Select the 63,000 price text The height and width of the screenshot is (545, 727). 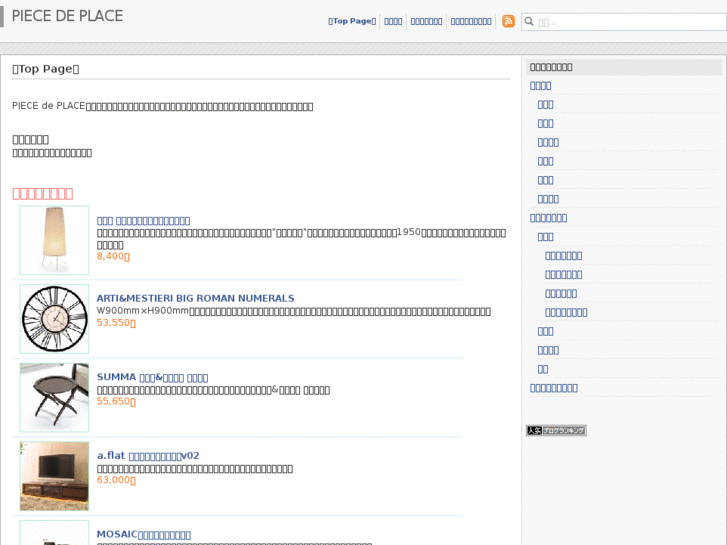[116, 480]
